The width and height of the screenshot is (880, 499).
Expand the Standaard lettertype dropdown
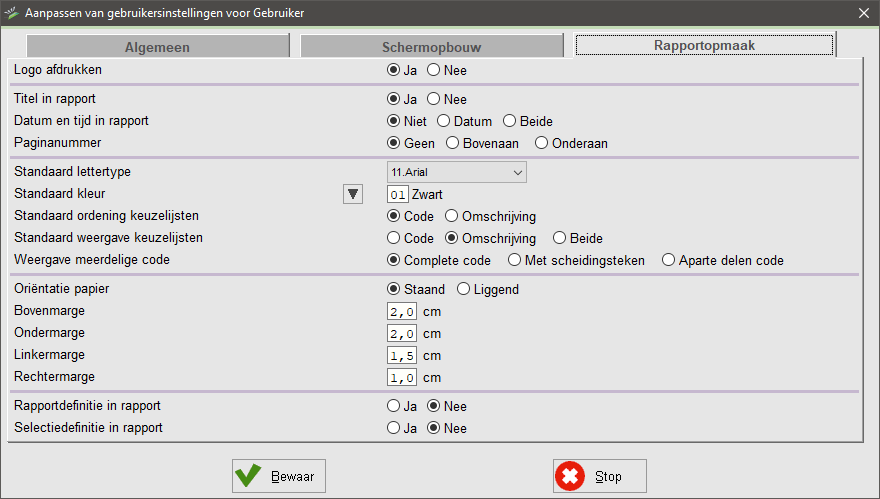pos(517,172)
